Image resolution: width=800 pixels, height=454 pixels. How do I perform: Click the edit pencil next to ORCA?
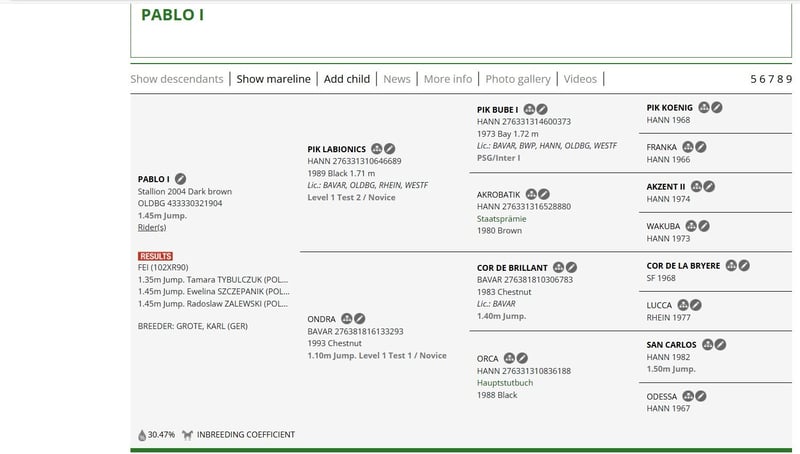tap(522, 358)
